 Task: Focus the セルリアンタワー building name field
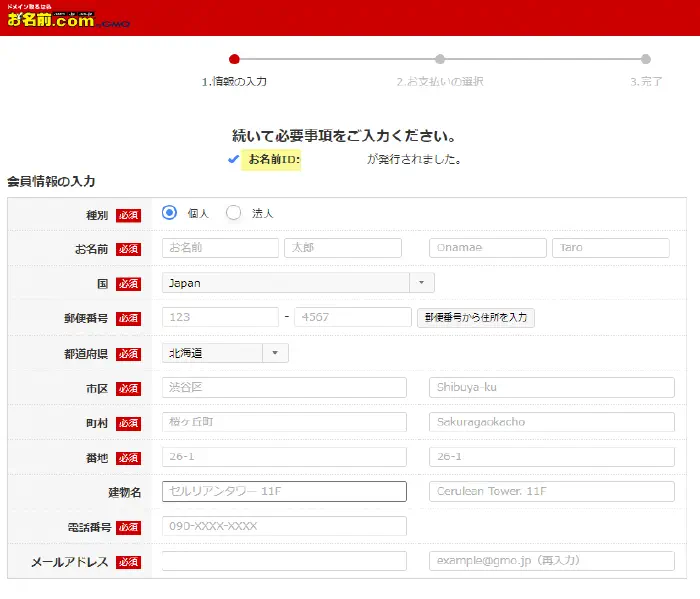tap(284, 492)
